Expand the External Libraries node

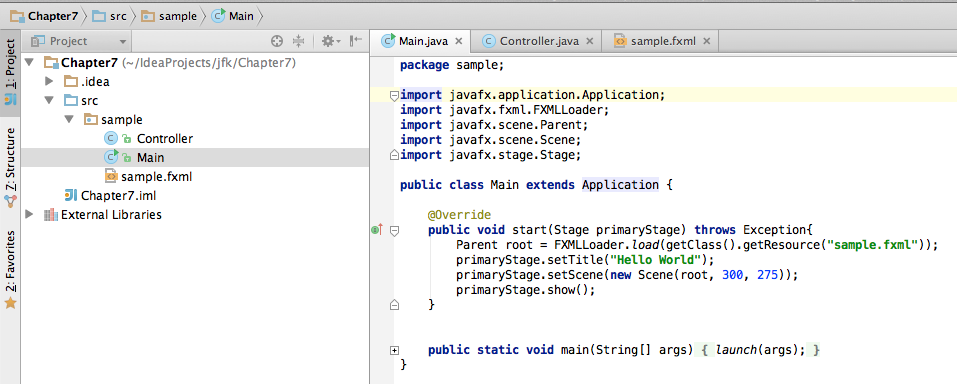tap(29, 215)
